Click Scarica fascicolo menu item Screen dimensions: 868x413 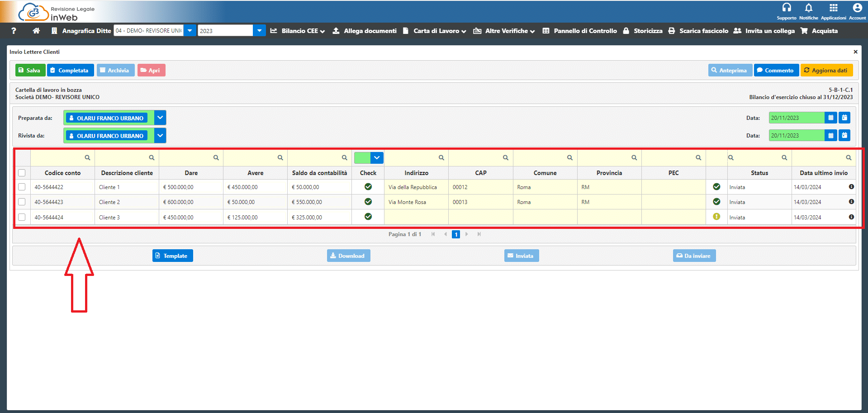coord(698,31)
